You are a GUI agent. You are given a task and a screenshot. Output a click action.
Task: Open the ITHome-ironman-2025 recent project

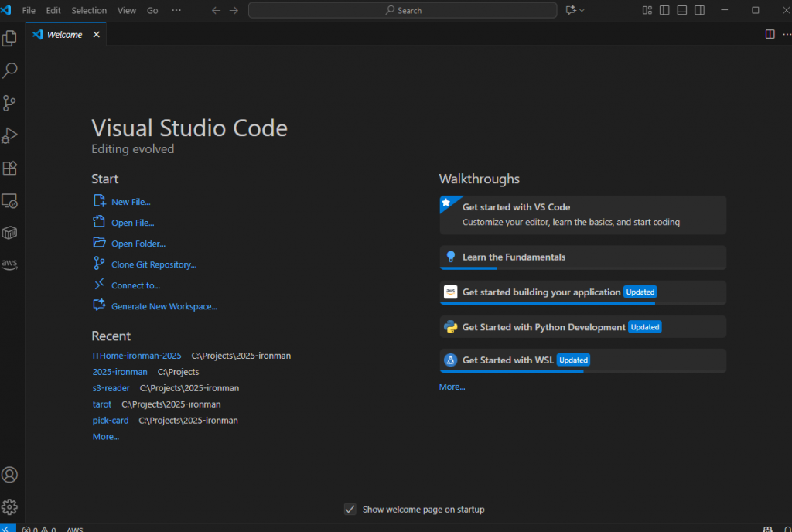point(137,356)
